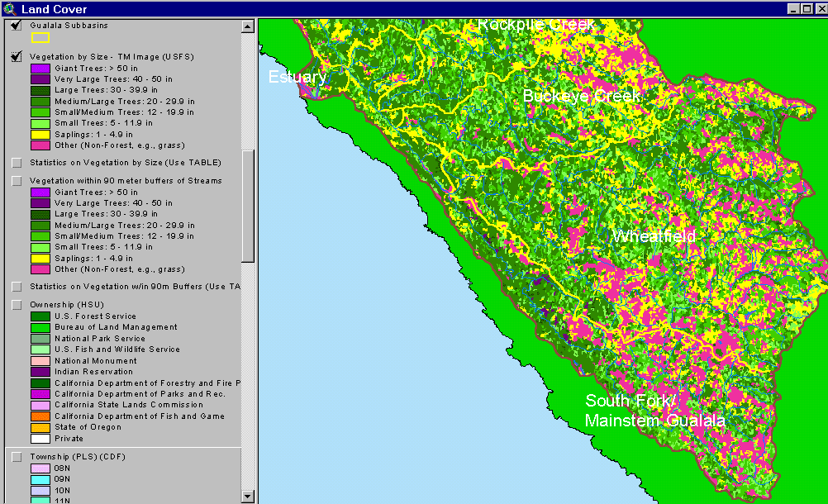Show the Township (PLS) (CDF) theme

[x=17, y=457]
